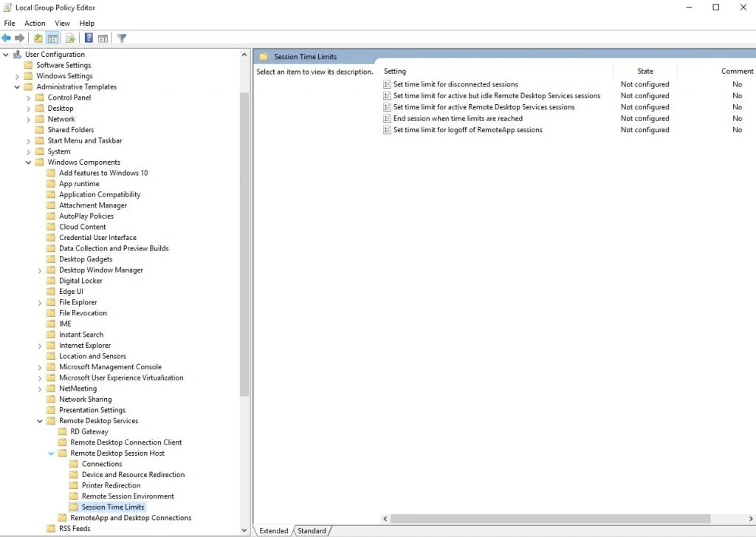Click the Up one level folder icon
Viewport: 756px width, 537px height.
38,38
